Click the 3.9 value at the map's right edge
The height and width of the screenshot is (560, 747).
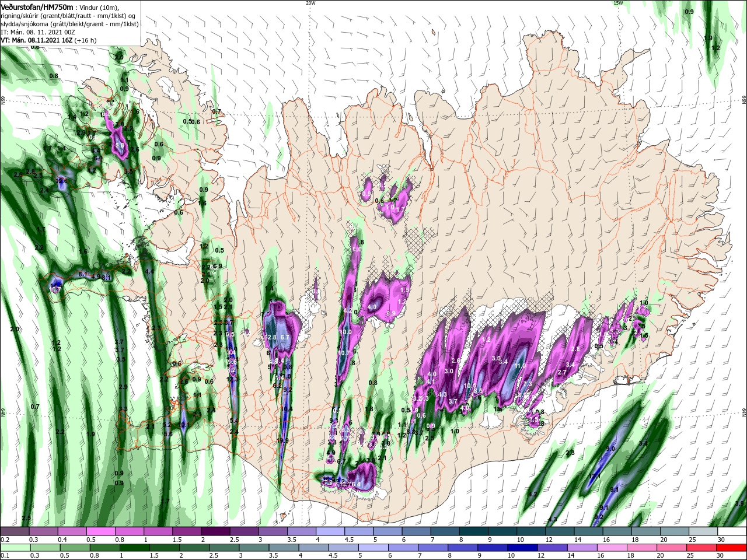pyautogui.click(x=739, y=503)
